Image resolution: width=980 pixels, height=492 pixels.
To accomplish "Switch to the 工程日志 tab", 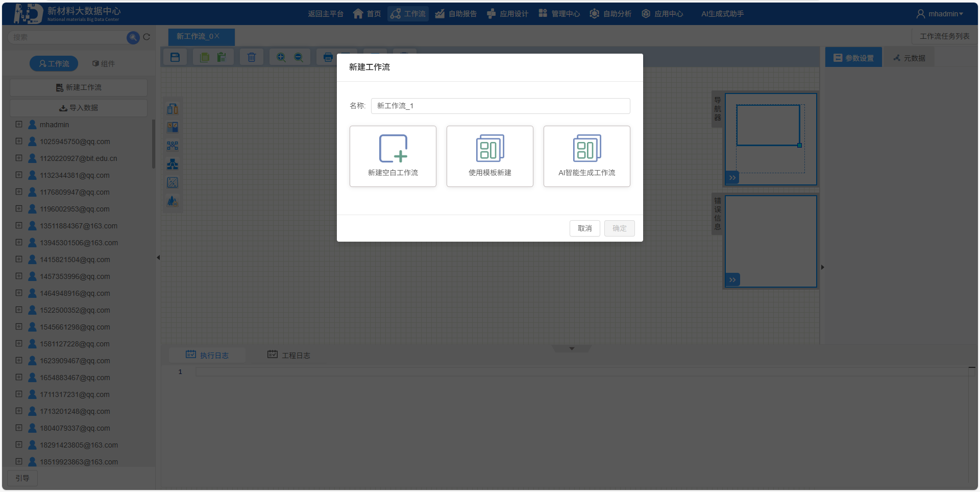I will [x=289, y=355].
